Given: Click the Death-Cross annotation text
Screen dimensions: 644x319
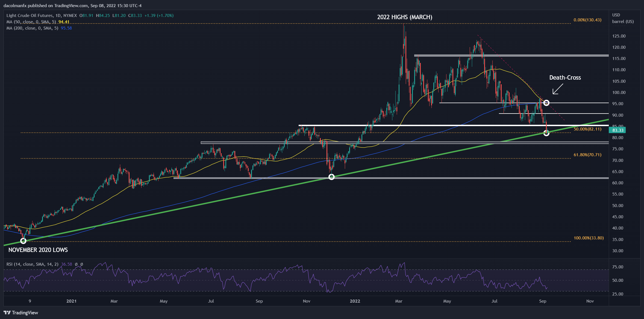Looking at the screenshot, I should pyautogui.click(x=565, y=78).
